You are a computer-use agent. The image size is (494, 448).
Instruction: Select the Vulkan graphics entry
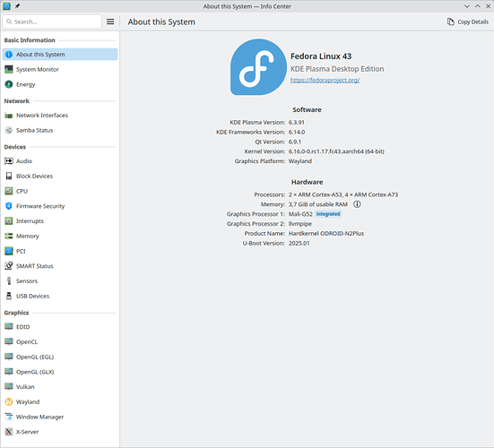pyautogui.click(x=60, y=386)
